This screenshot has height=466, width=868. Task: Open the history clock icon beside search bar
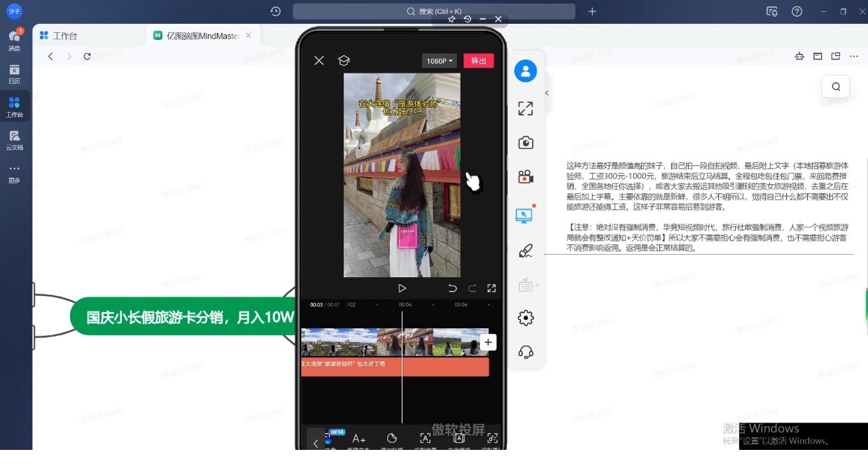(276, 11)
